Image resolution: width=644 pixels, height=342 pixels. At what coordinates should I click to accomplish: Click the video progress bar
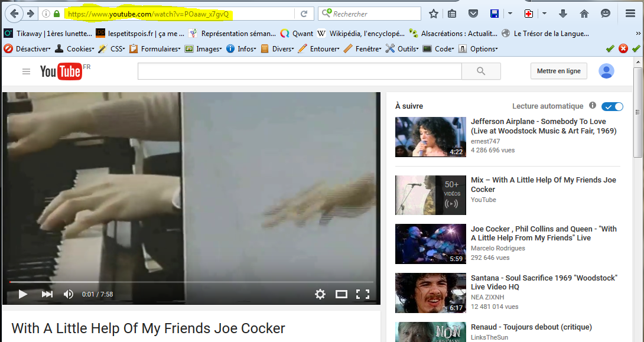coord(191,282)
